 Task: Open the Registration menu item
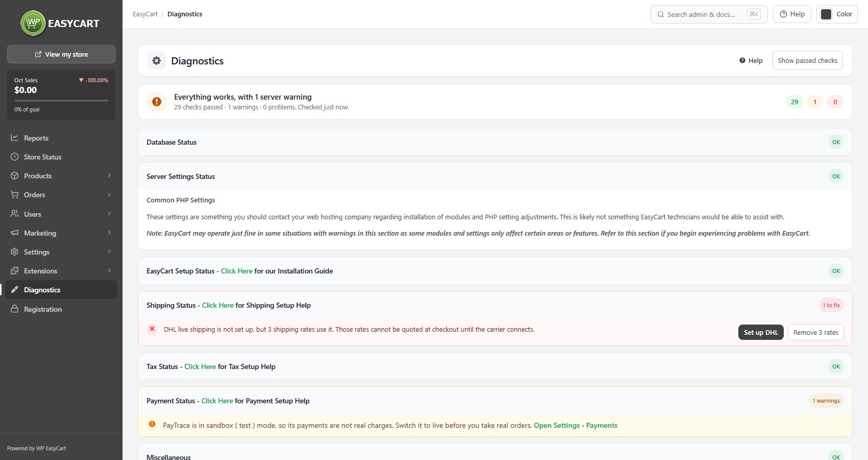point(61,309)
